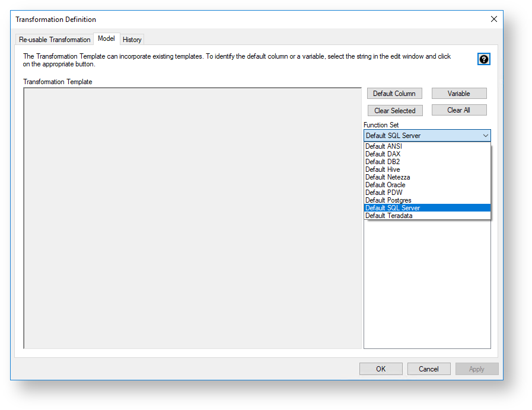This screenshot has width=532, height=410.
Task: Select Default Hive option
Action: [x=427, y=169]
